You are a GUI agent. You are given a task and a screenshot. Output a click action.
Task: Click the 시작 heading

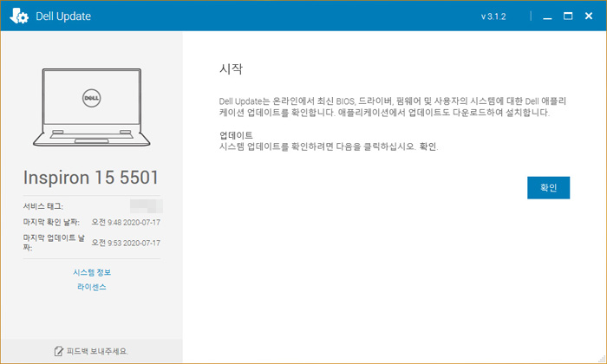(x=232, y=68)
